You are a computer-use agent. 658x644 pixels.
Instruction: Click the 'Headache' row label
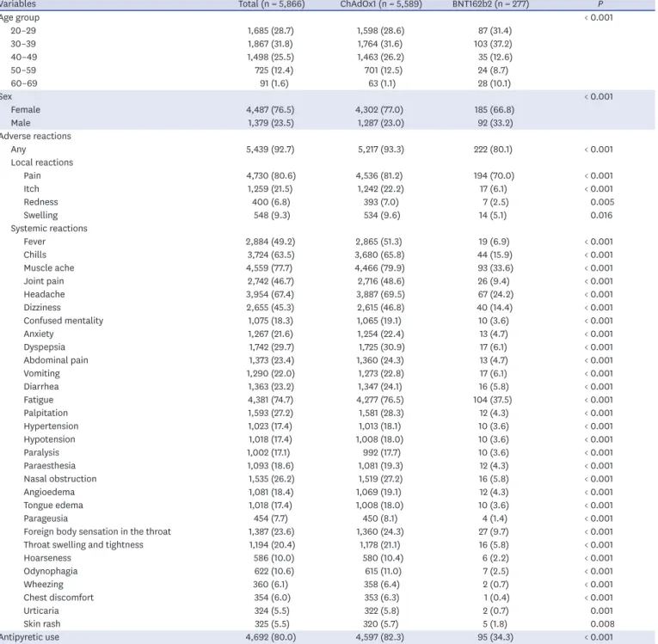tap(44, 295)
